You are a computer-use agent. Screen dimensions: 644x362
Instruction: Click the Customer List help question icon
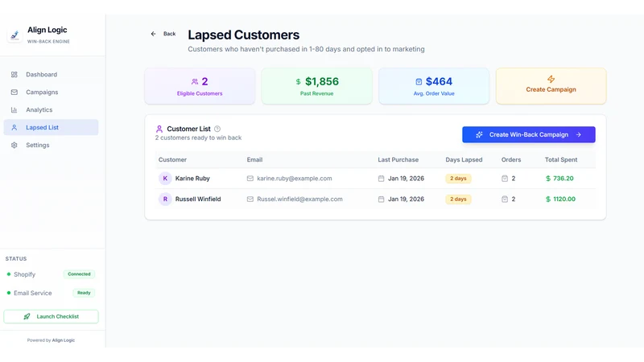(x=217, y=129)
